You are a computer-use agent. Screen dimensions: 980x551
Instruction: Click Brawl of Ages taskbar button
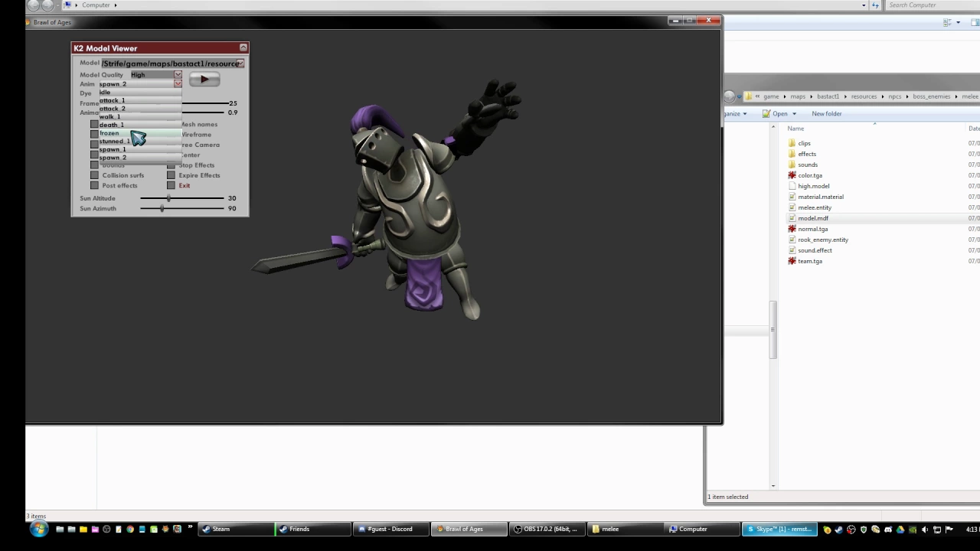pos(470,529)
